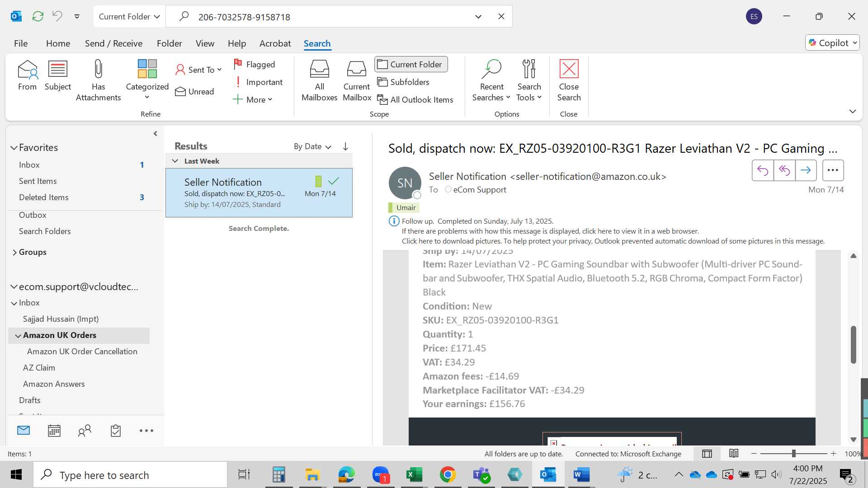This screenshot has width=868, height=488.
Task: Switch to Tasks view icon
Action: (115, 431)
